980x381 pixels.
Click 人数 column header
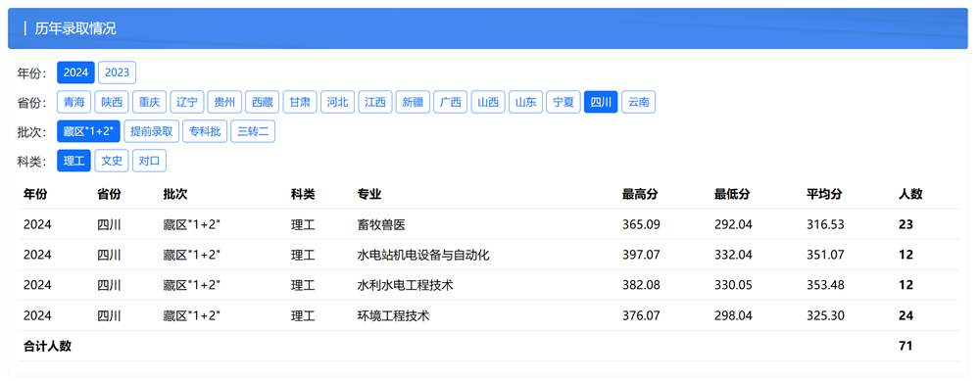click(910, 194)
